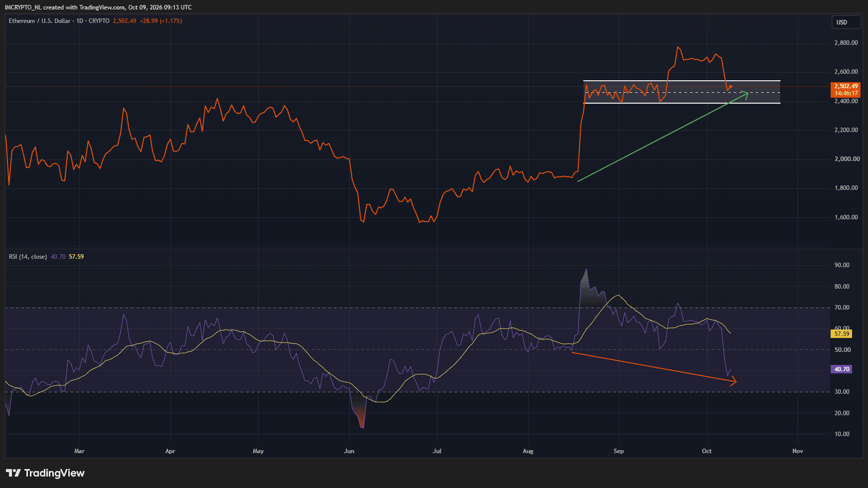Click the 70.00 RSI axis label
This screenshot has height=488, width=868.
pos(842,308)
